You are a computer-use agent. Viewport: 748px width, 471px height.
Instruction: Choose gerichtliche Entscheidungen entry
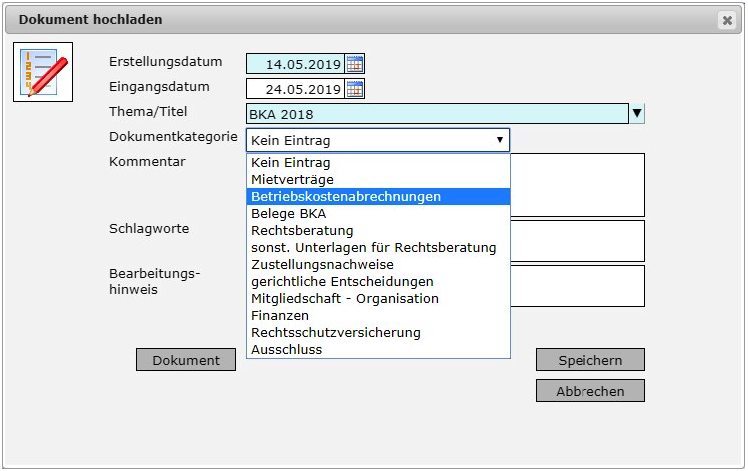[342, 282]
